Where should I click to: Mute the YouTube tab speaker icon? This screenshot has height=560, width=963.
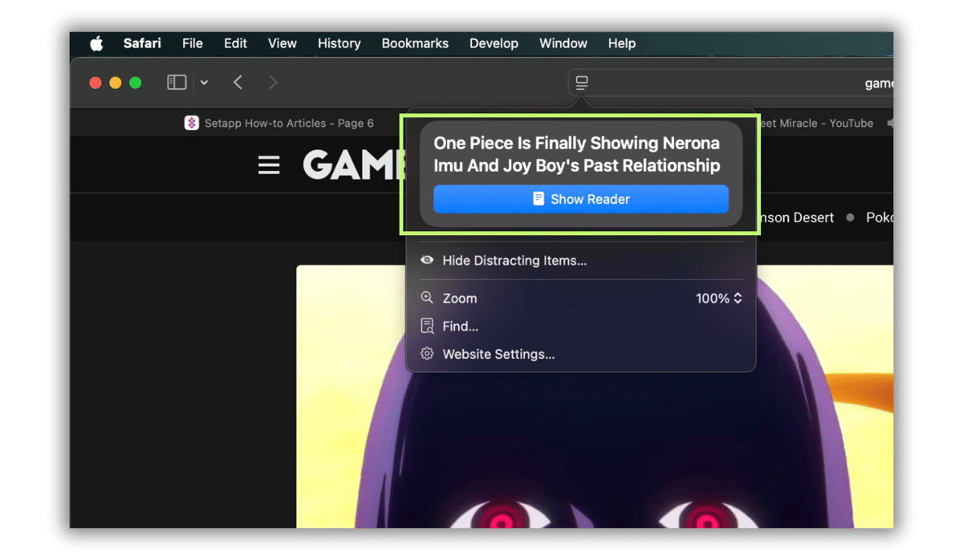pyautogui.click(x=889, y=124)
